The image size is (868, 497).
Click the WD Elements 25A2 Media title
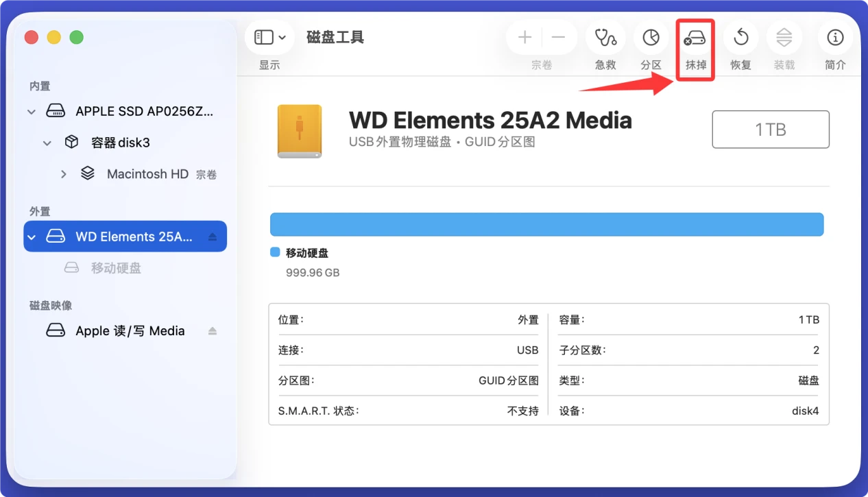490,121
